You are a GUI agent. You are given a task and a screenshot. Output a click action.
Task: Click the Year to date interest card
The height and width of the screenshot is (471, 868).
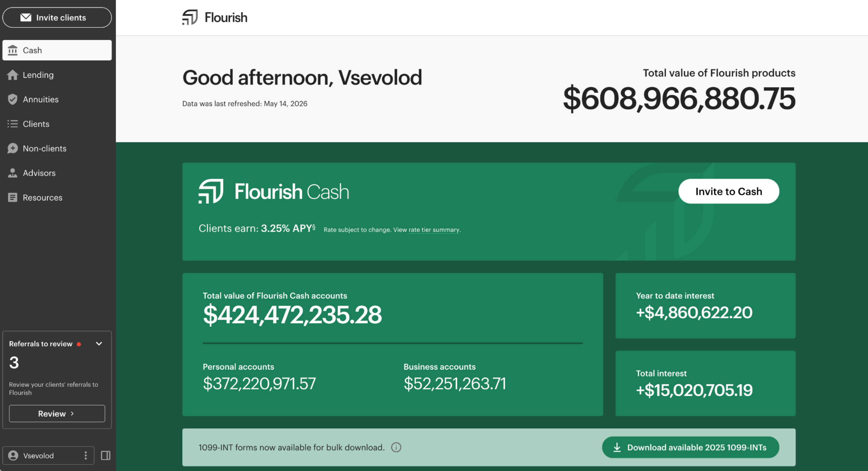[705, 306]
